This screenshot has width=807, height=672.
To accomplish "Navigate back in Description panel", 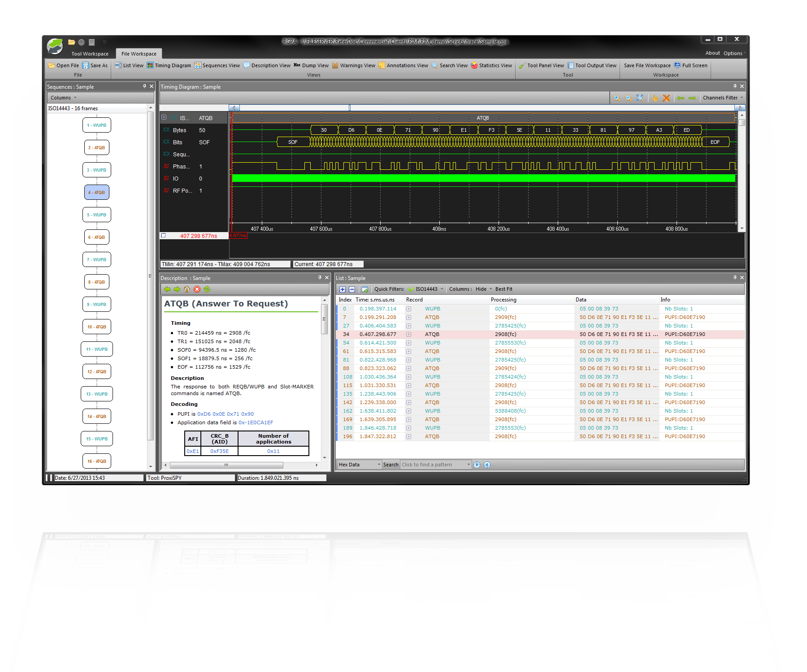I will point(167,289).
